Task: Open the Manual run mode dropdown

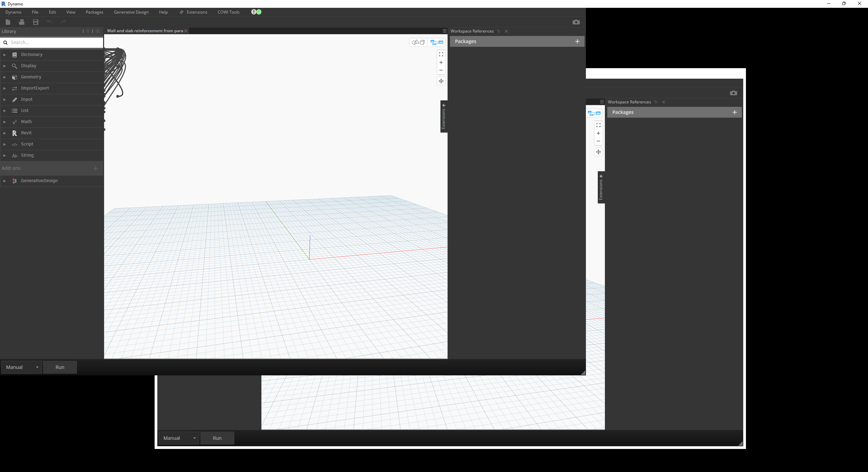Action: click(22, 367)
